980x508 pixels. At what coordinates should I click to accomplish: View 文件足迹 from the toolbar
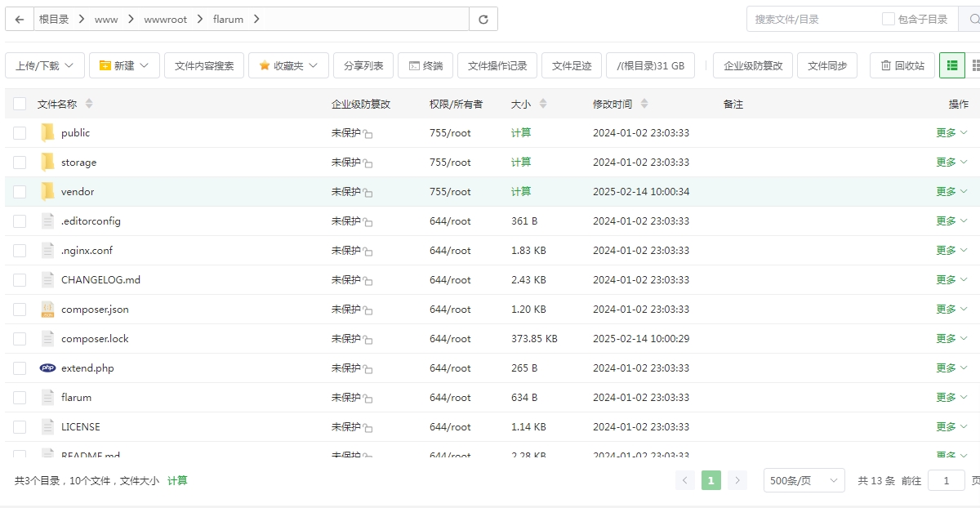pyautogui.click(x=571, y=65)
